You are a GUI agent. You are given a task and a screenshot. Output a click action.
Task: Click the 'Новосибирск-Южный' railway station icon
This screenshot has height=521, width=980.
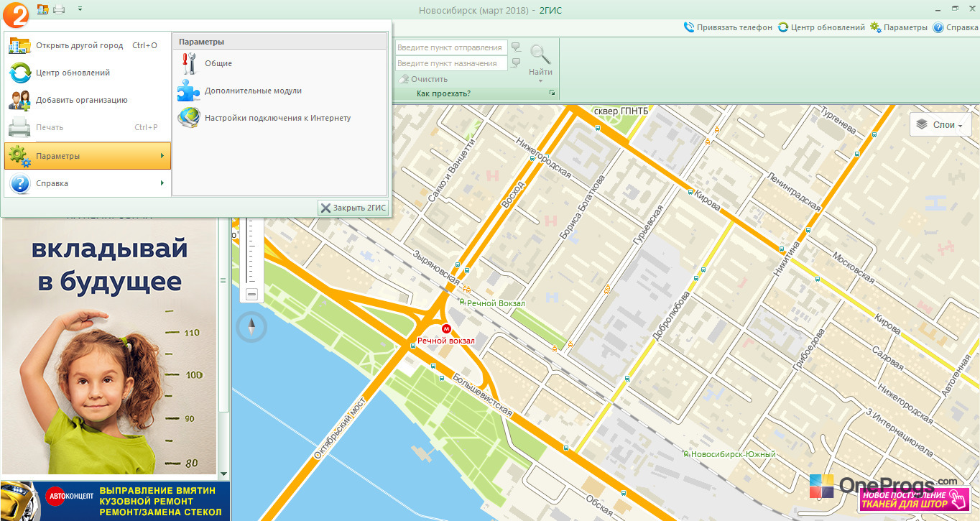click(686, 454)
